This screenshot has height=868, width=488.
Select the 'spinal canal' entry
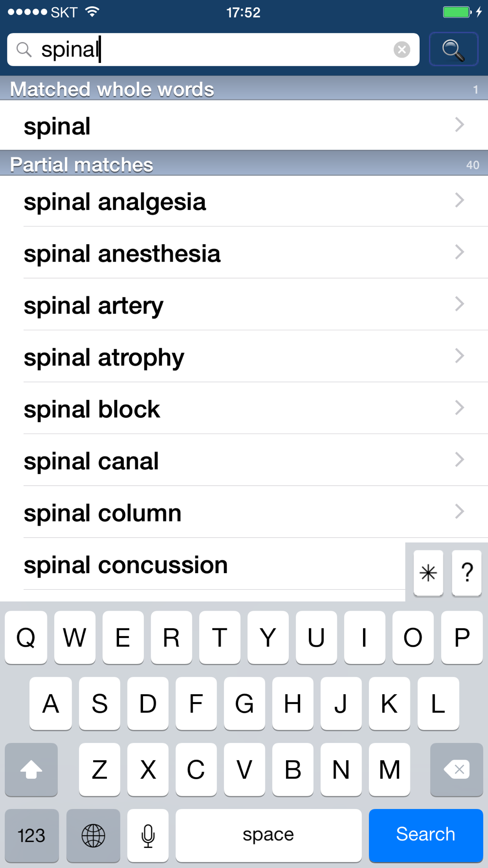244,460
